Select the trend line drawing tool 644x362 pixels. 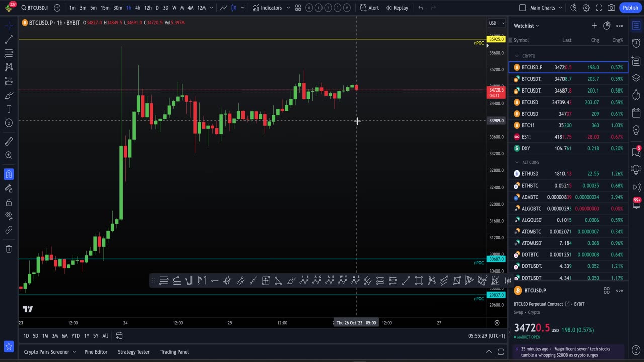(x=9, y=39)
